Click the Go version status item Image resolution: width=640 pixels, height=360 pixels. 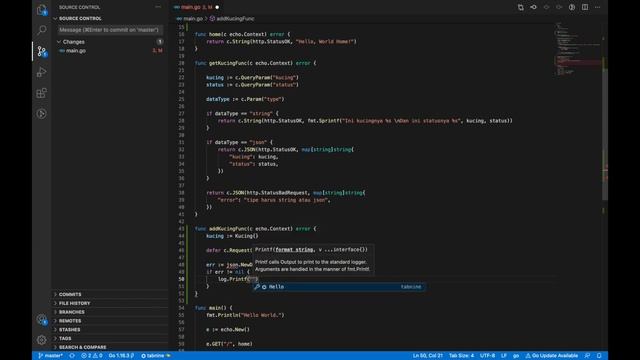(121, 356)
